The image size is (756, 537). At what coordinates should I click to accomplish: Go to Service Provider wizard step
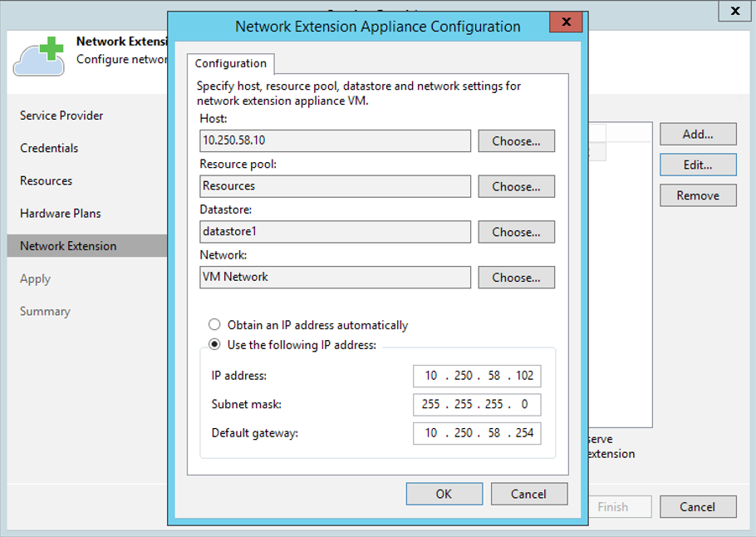tap(61, 116)
